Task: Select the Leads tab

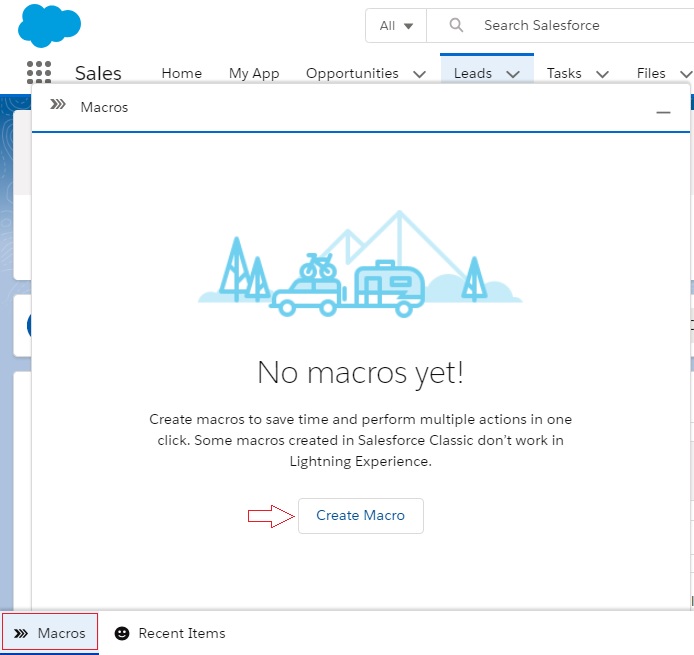Action: (473, 73)
